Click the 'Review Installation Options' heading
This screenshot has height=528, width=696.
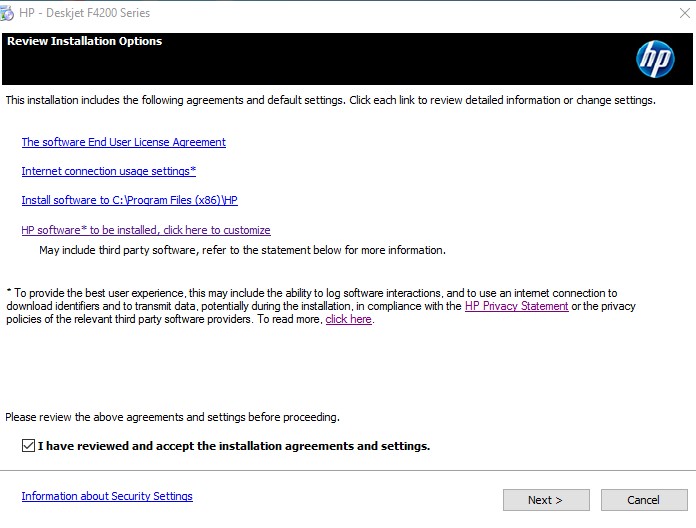(x=85, y=41)
